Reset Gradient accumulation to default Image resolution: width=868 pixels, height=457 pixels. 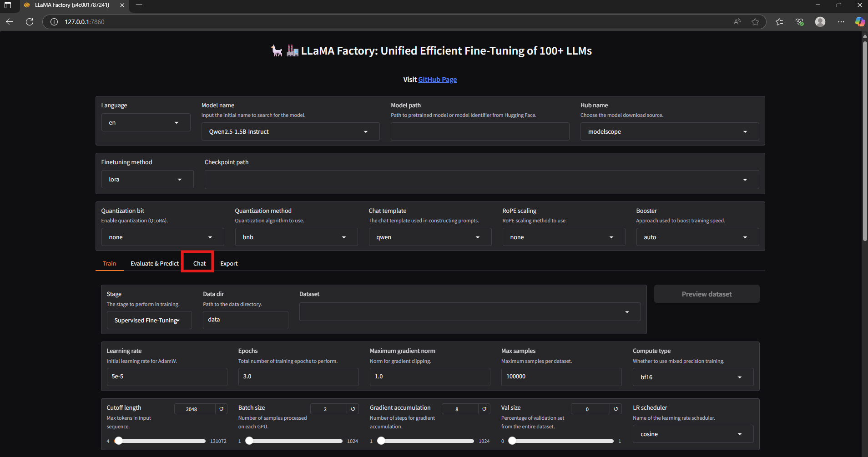pos(484,409)
